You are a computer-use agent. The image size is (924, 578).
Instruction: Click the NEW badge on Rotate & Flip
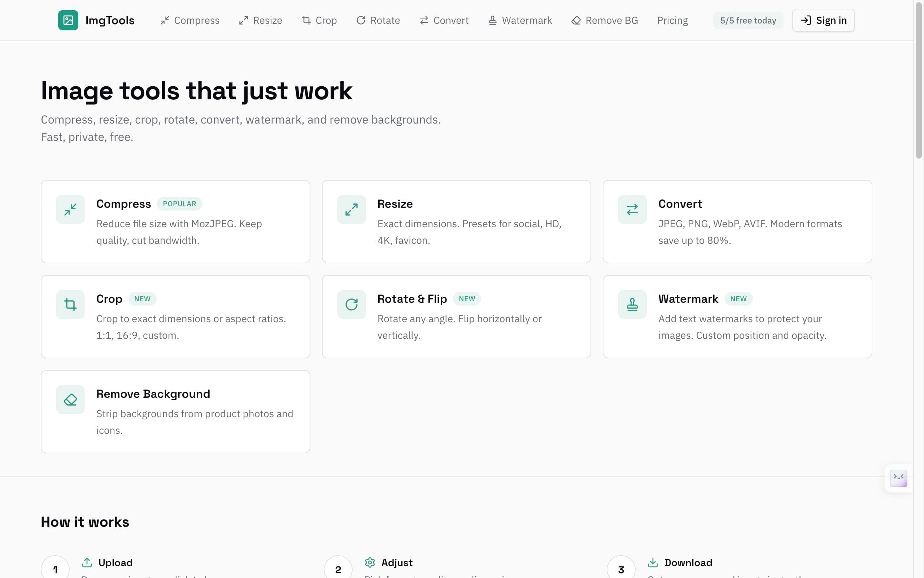click(467, 298)
